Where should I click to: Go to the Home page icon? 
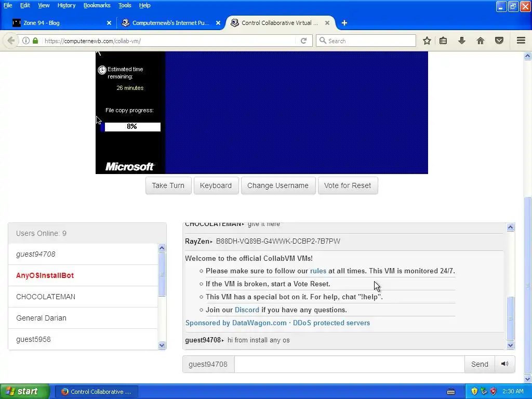click(x=481, y=41)
